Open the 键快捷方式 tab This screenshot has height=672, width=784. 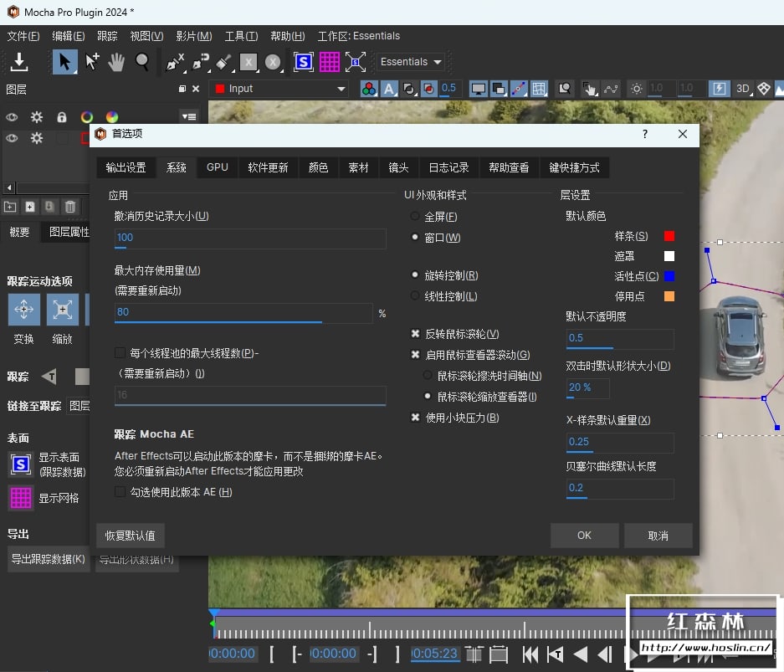pos(574,167)
